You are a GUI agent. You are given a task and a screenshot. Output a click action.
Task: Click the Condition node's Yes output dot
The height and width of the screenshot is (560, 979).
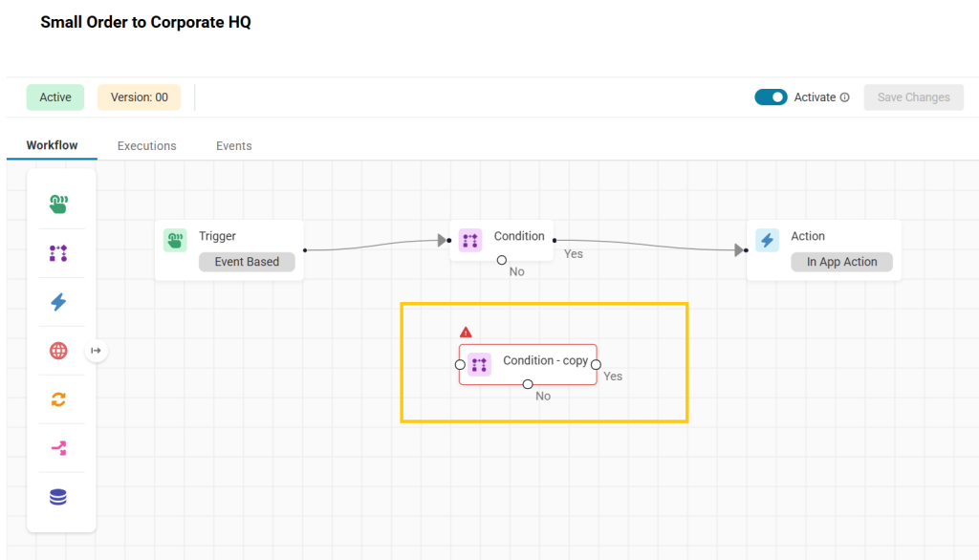tap(555, 241)
